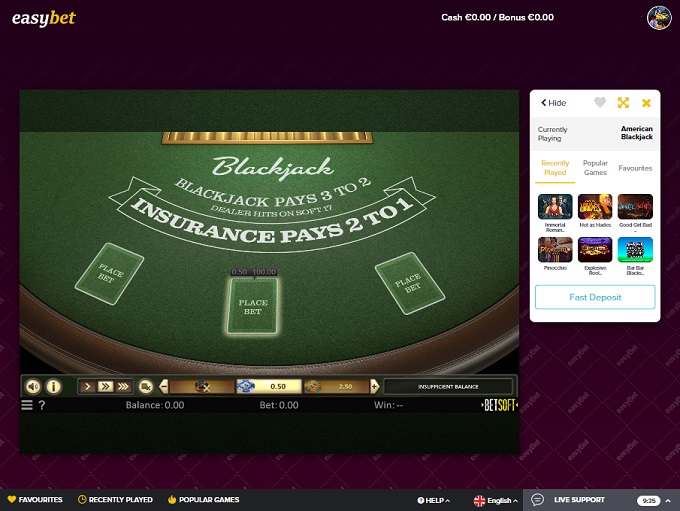This screenshot has width=680, height=511.
Task: Open the game info icon
Action: pos(54,386)
